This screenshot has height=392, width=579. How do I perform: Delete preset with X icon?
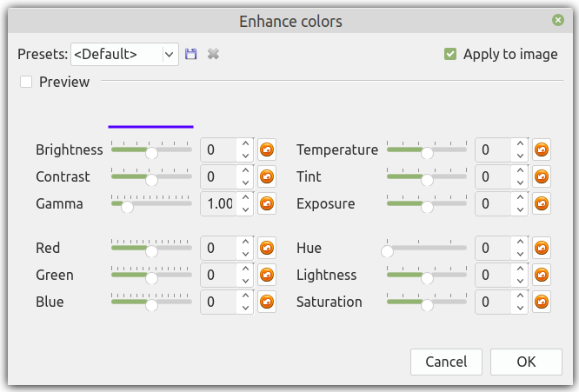point(213,54)
